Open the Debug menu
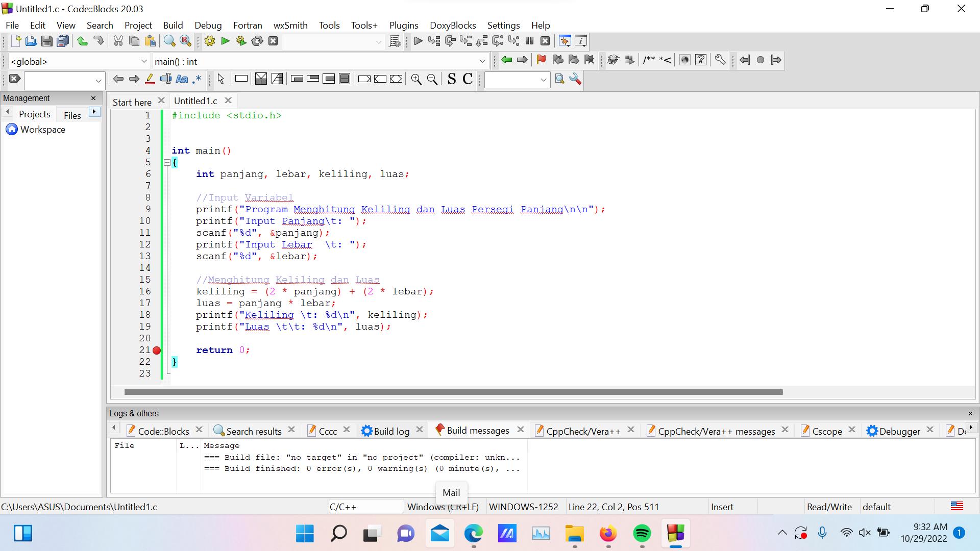The height and width of the screenshot is (551, 980). point(208,26)
